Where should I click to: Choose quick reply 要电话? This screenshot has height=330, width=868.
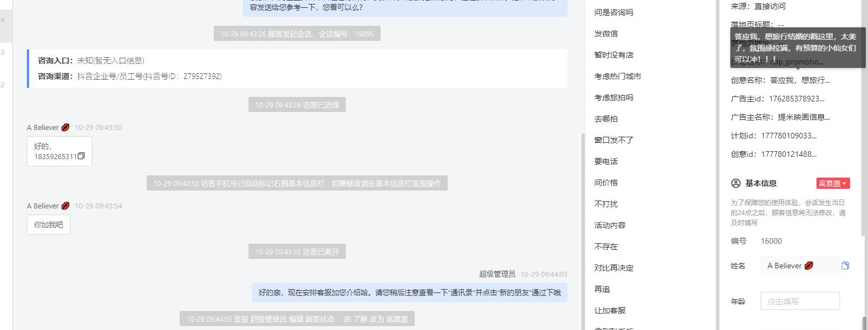606,161
